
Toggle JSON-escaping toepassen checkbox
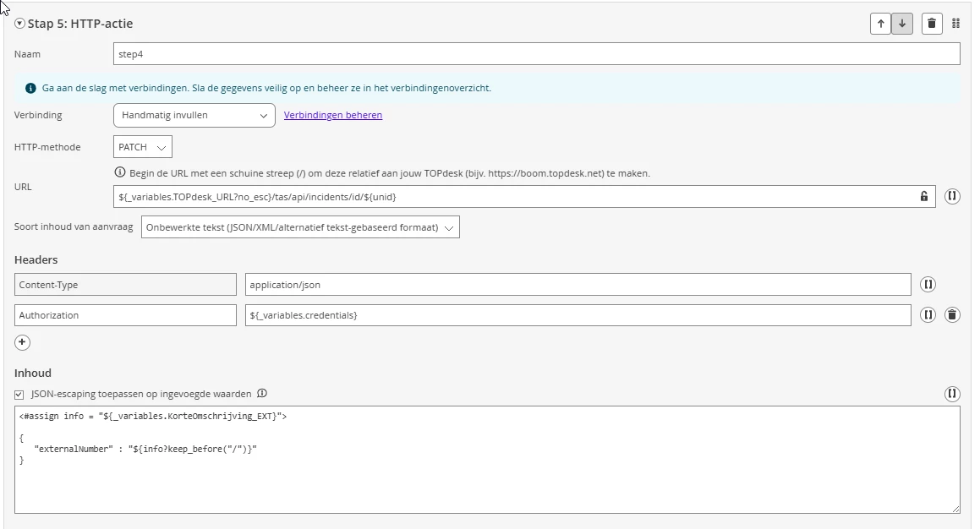pyautogui.click(x=19, y=394)
